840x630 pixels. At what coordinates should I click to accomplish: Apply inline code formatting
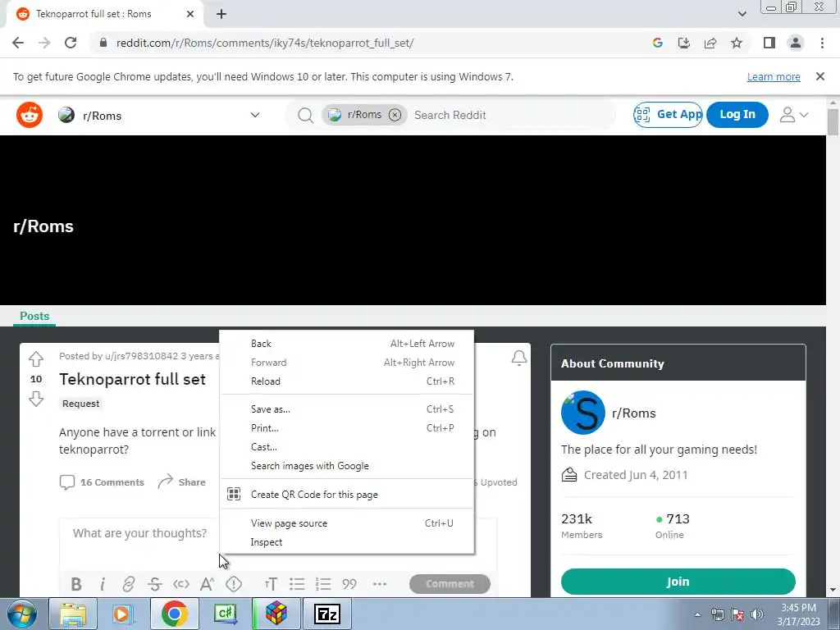(181, 584)
